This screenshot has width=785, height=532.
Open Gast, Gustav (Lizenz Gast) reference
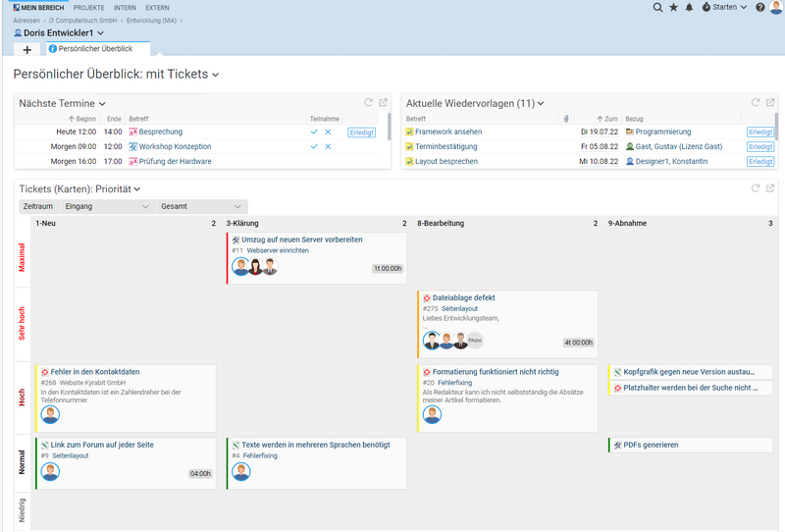tap(679, 147)
